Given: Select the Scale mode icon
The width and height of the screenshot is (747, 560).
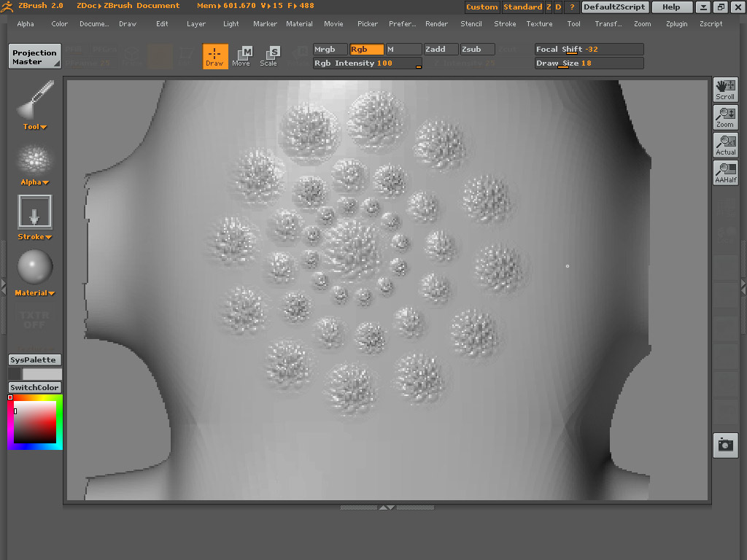Looking at the screenshot, I should [x=268, y=56].
